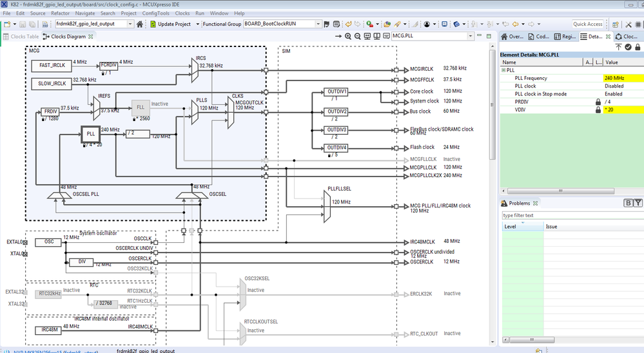Click the lock icon in Details toolbar
Screen dimensions: 644x353
click(638, 47)
